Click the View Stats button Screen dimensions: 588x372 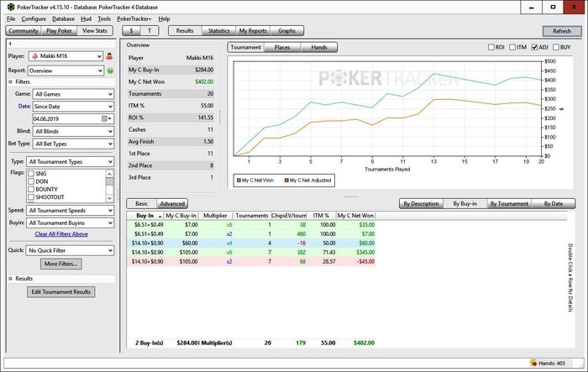point(95,31)
